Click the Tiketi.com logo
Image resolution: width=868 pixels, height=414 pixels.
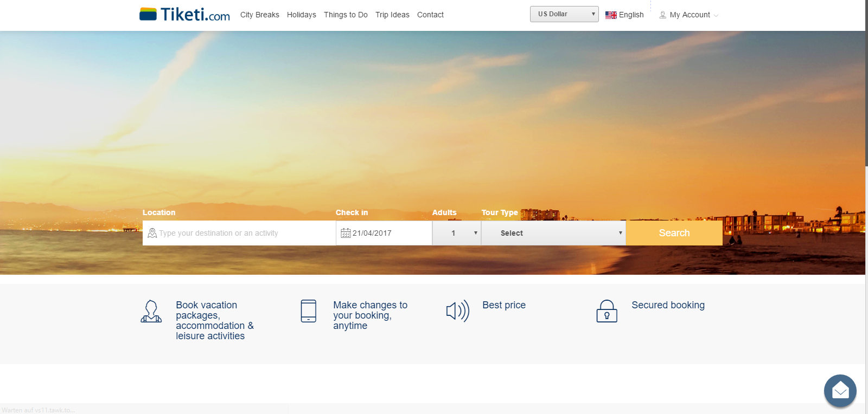coord(184,15)
